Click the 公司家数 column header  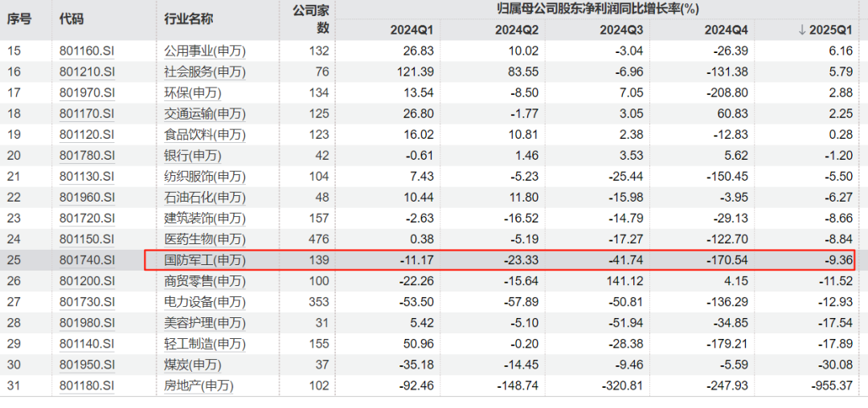tap(311, 18)
